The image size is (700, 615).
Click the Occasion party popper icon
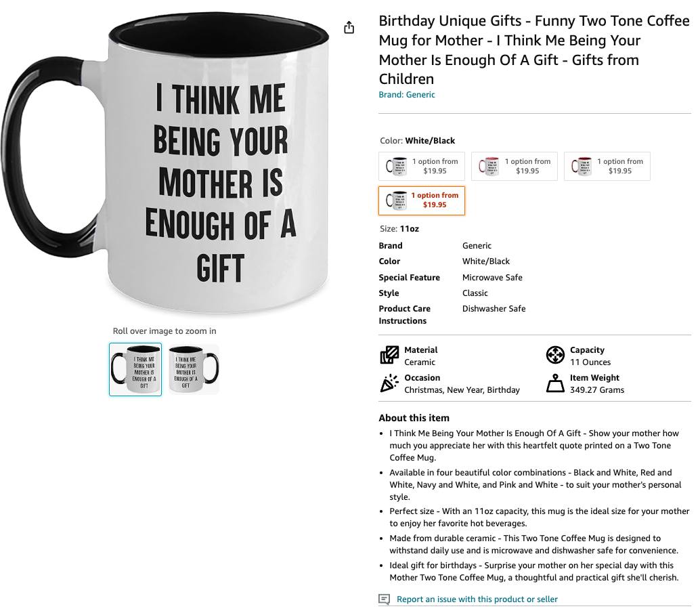point(389,383)
